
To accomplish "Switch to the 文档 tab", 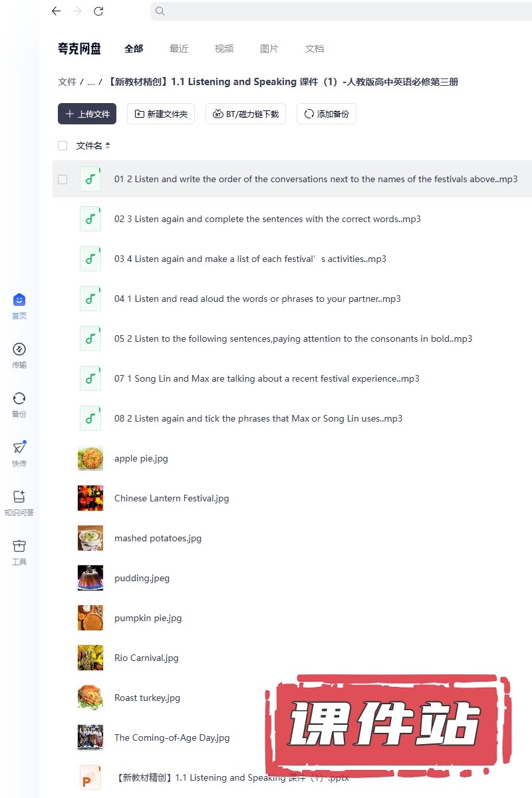I will (x=315, y=49).
